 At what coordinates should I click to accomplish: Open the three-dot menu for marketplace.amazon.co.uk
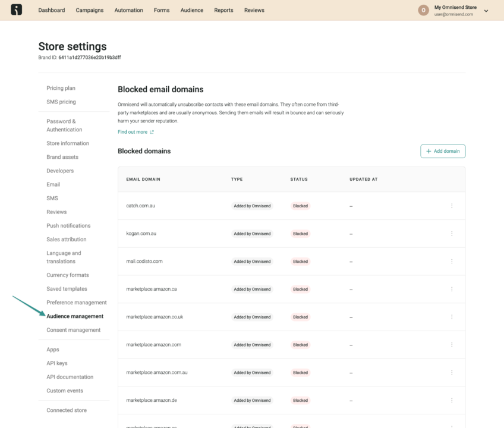click(x=452, y=317)
